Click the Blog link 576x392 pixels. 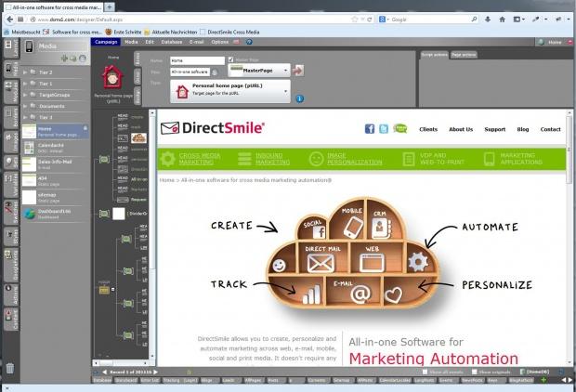(523, 129)
